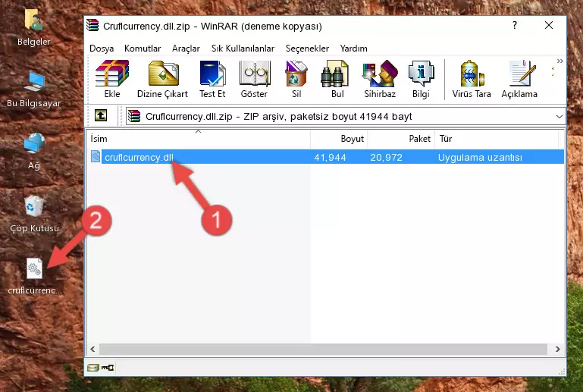
Task: Close the WinRAR window
Action: coord(548,25)
